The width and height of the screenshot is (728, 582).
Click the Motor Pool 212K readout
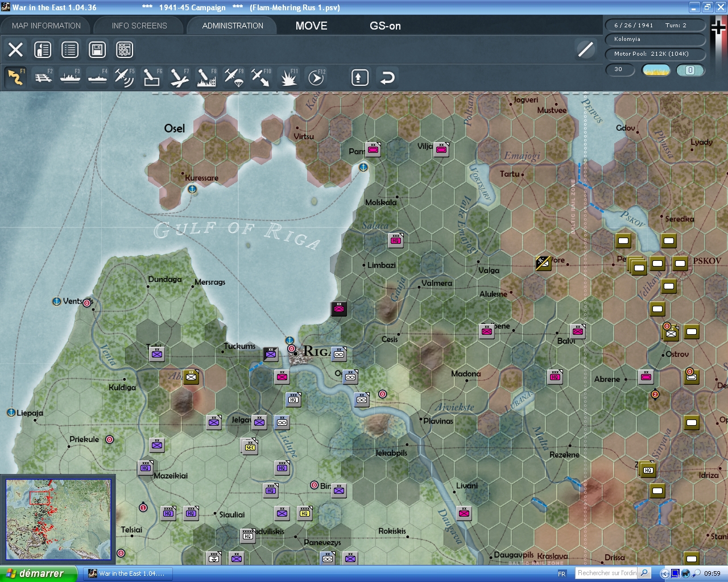[655, 54]
